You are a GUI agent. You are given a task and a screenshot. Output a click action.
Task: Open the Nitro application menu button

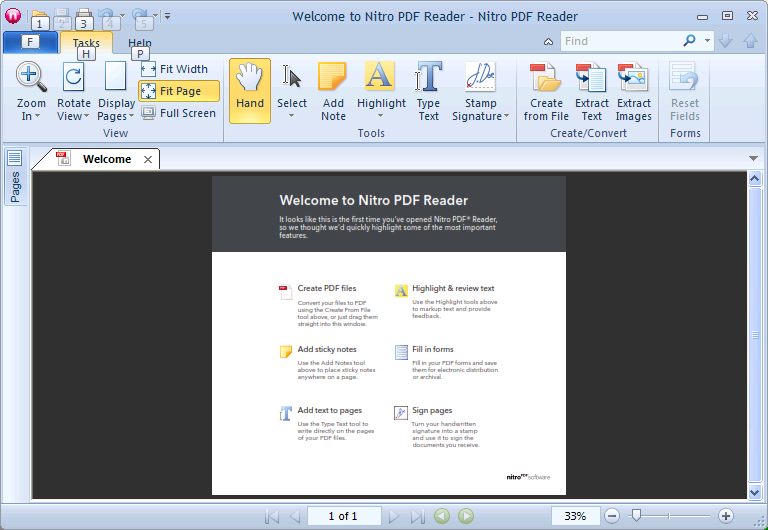pos(13,16)
